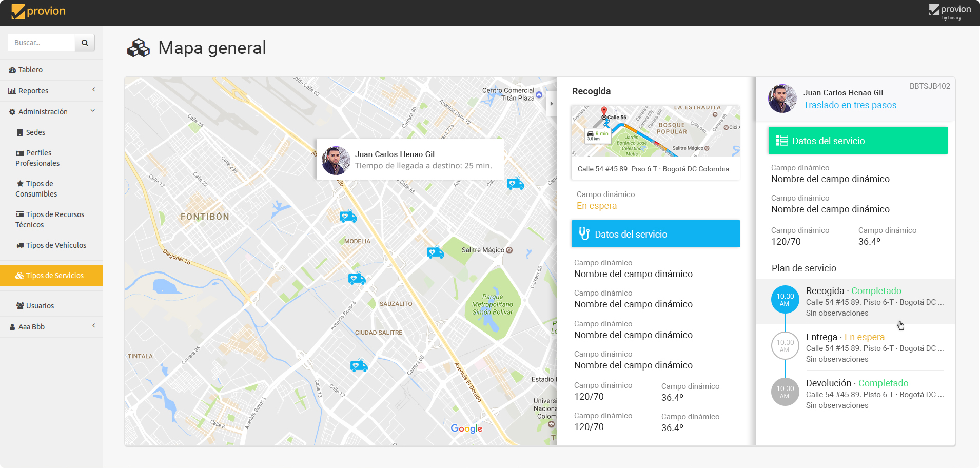Click the star icon for Tipos de Consumibles
The width and height of the screenshot is (980, 468).
click(x=20, y=183)
